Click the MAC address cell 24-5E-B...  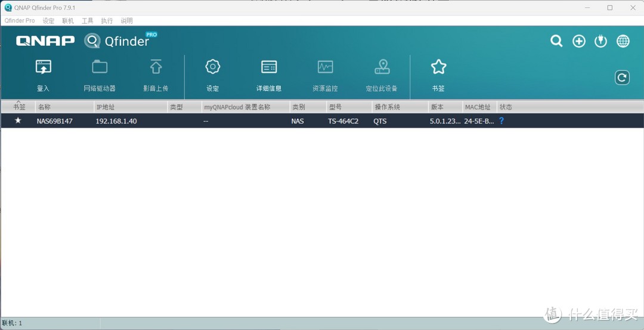[479, 121]
